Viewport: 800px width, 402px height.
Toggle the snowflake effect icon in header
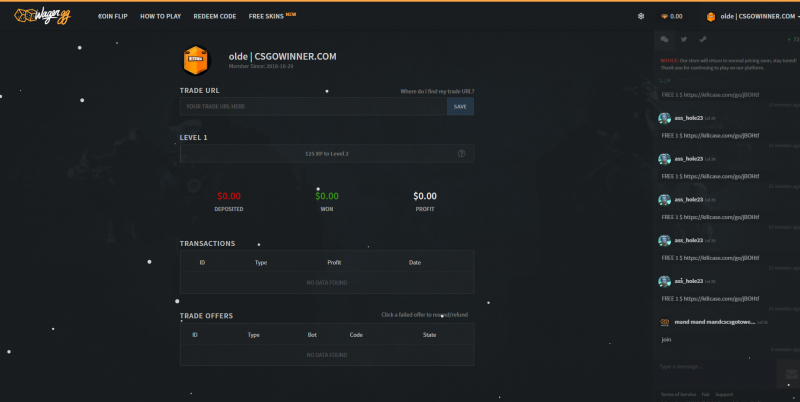(x=641, y=16)
